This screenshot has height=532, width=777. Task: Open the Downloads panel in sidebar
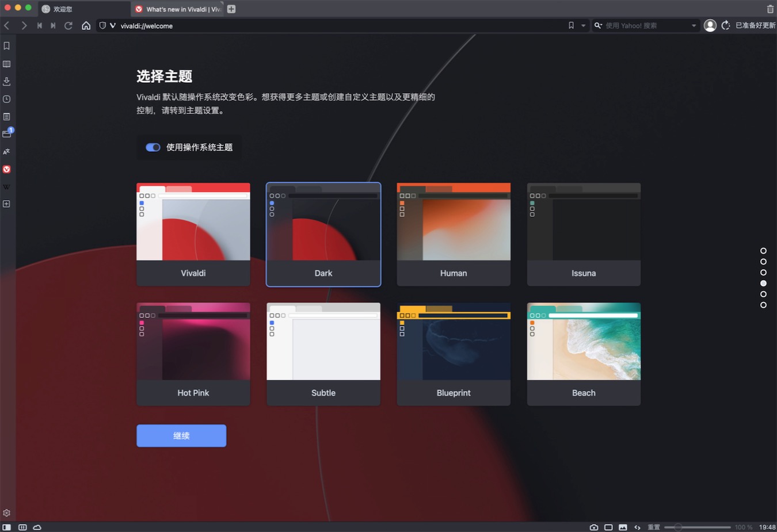(x=7, y=81)
